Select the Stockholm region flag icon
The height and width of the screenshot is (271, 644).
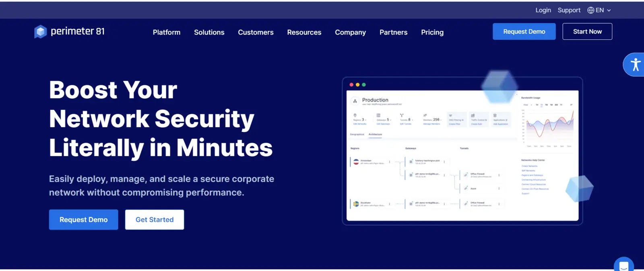356,204
